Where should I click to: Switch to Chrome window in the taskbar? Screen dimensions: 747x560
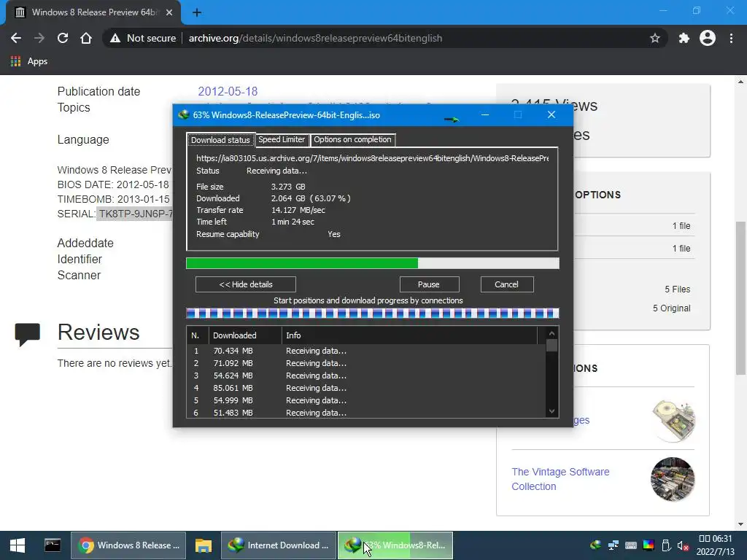click(x=128, y=545)
